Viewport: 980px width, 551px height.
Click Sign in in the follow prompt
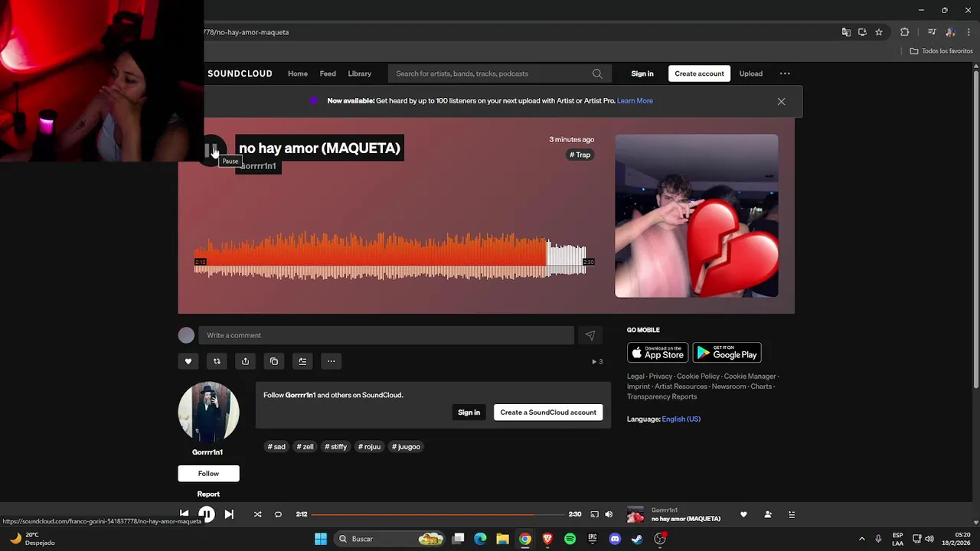tap(469, 412)
